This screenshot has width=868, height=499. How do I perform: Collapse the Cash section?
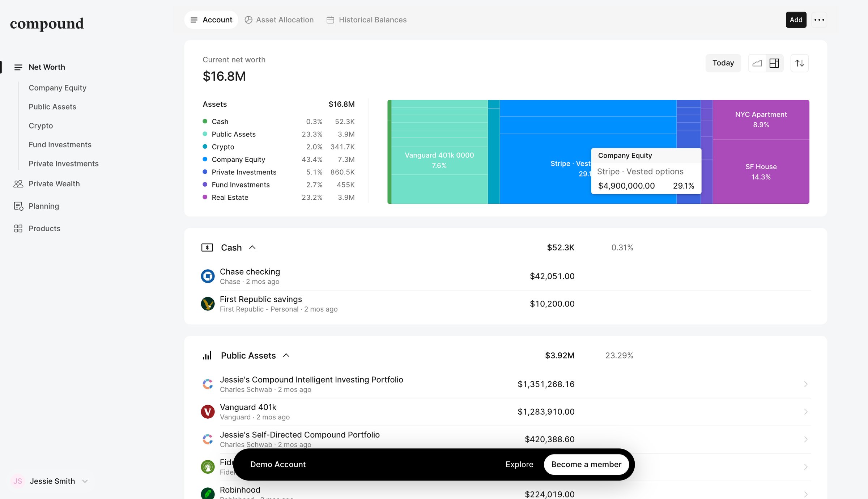point(252,248)
